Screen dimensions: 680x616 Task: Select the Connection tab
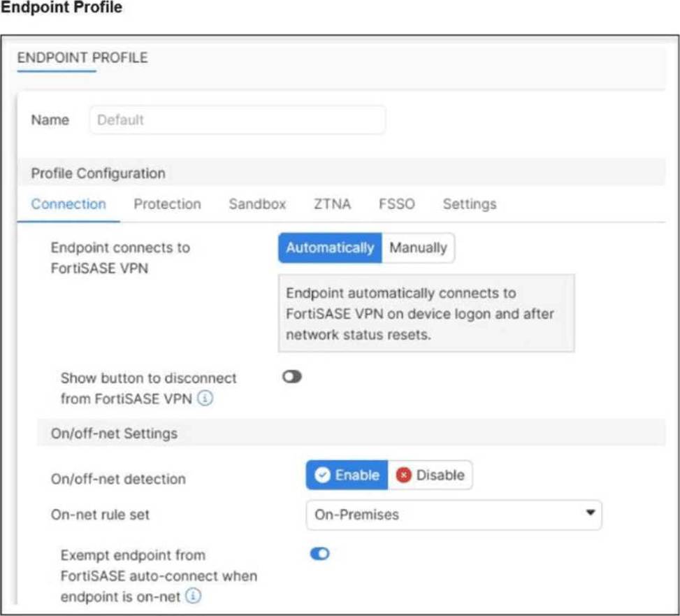(68, 204)
